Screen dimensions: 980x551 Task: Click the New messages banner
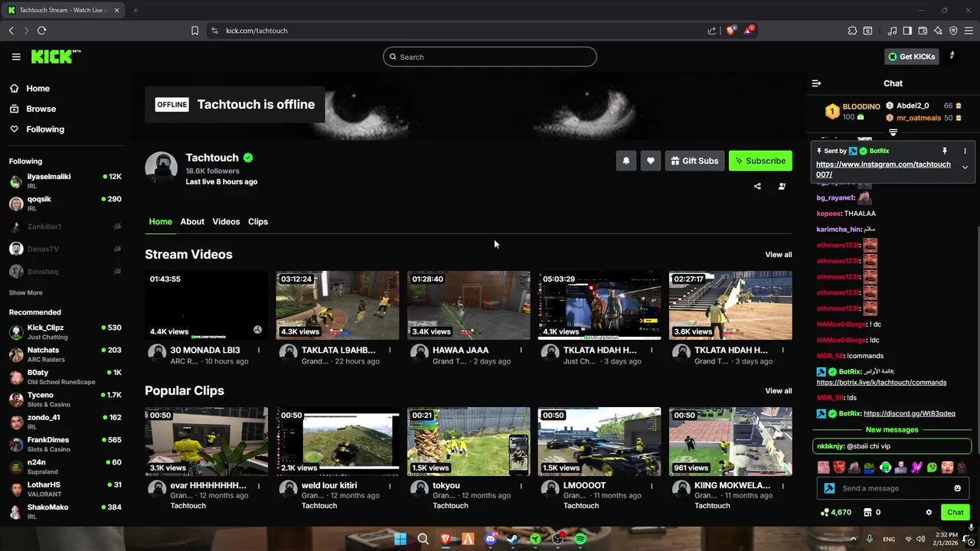(x=892, y=430)
